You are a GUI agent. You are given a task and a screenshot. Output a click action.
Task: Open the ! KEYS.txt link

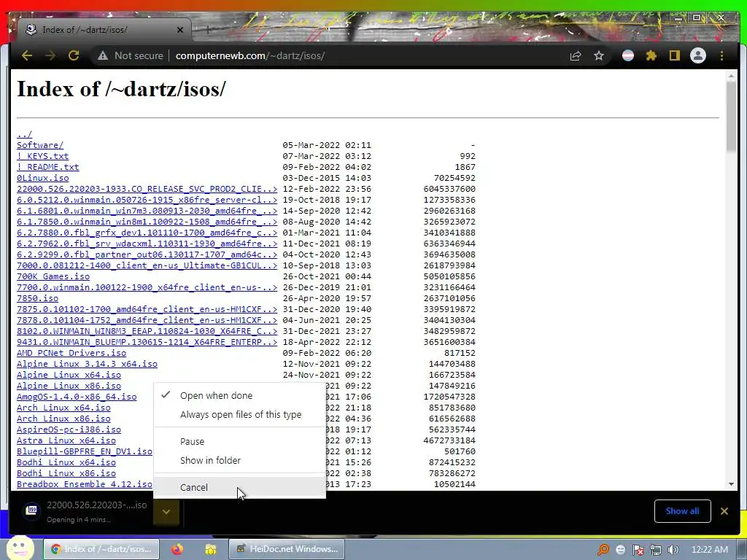point(43,156)
